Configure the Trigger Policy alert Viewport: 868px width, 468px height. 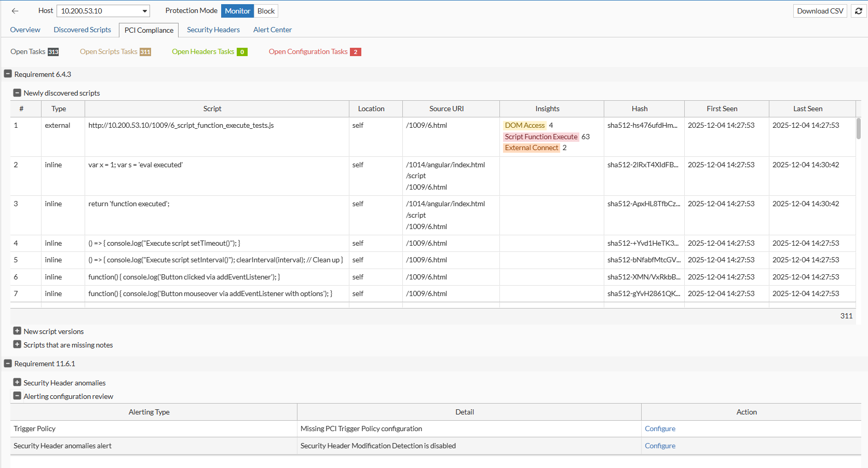point(660,429)
